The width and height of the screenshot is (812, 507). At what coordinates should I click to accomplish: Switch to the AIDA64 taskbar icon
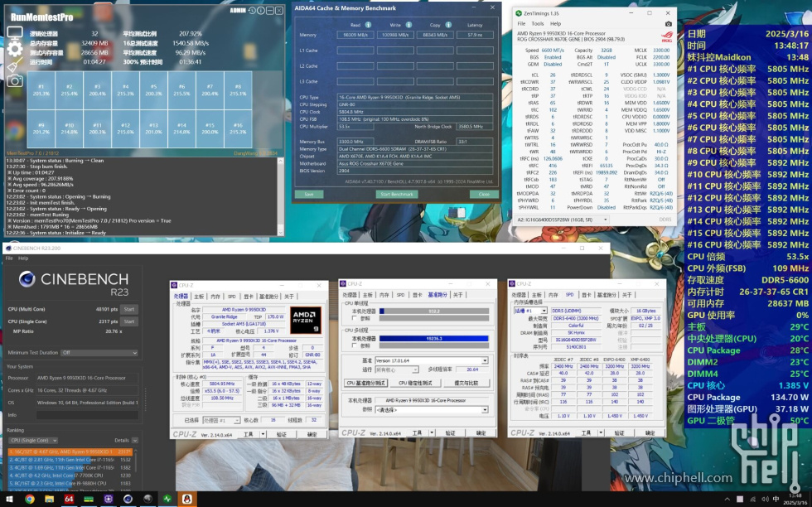pos(69,500)
